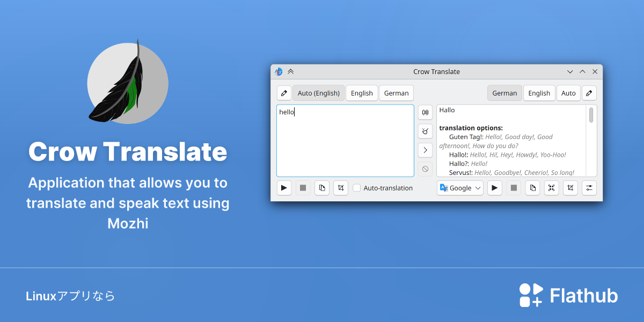Play the translation speech
The image size is (644, 322).
495,188
